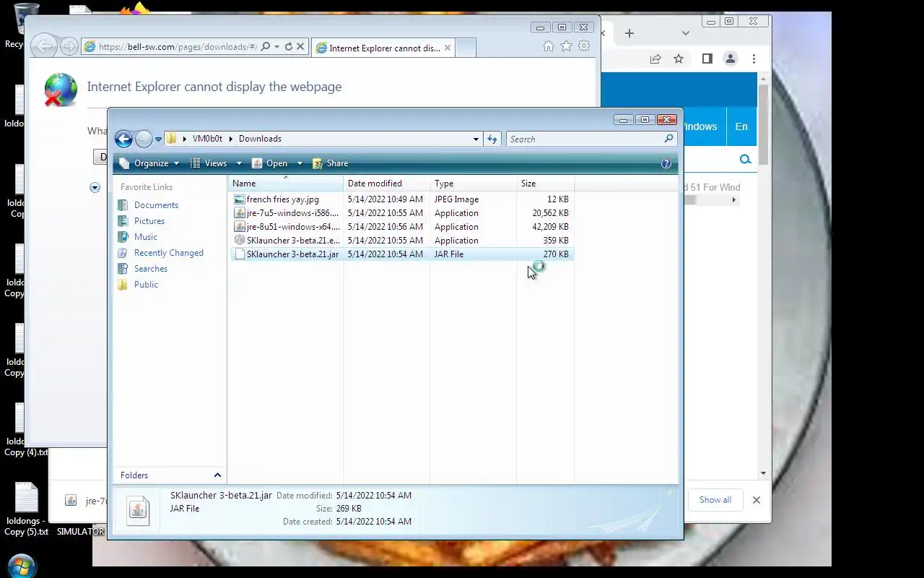
Task: Select the french fries yay.jpg file
Action: click(x=401, y=199)
